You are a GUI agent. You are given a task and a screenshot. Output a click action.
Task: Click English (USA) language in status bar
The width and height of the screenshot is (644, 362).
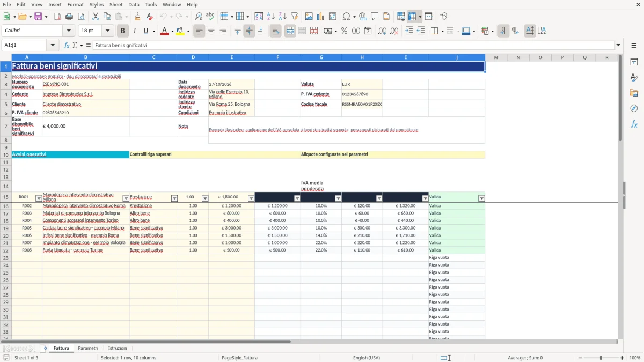367,358
